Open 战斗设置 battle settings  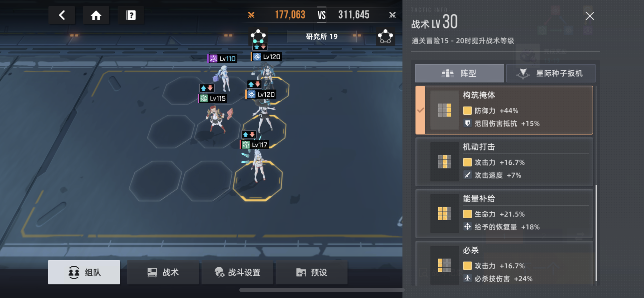pos(237,272)
